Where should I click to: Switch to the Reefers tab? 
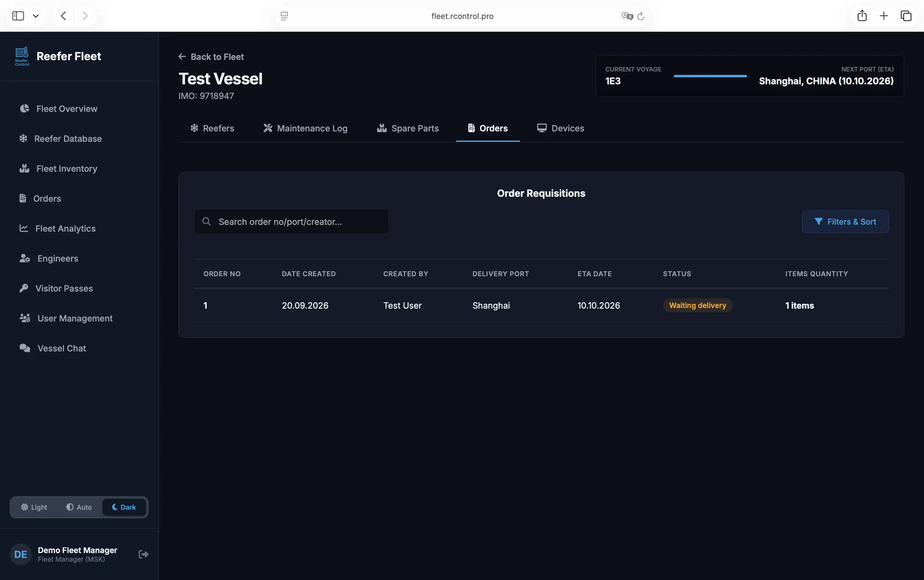(212, 128)
